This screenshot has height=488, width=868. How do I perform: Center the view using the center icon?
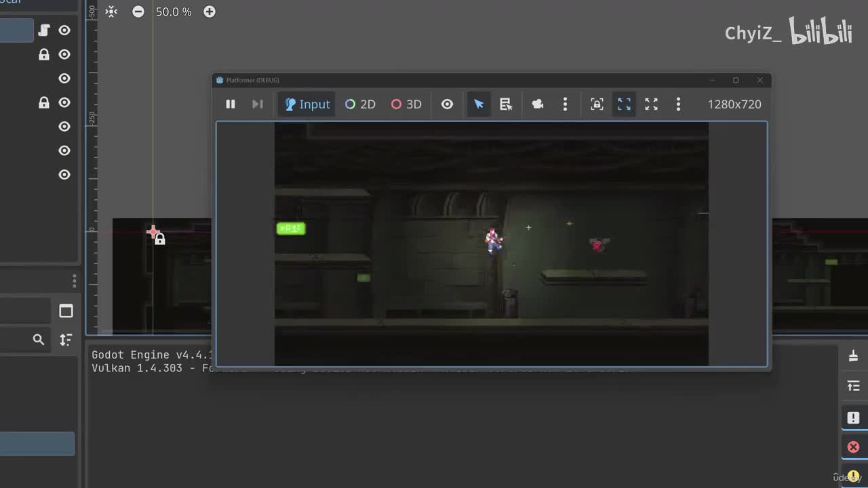(111, 12)
